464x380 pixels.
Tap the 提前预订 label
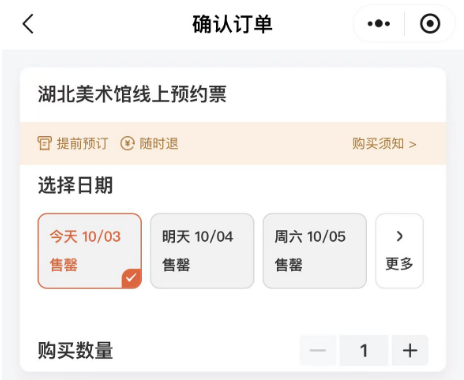click(x=82, y=144)
